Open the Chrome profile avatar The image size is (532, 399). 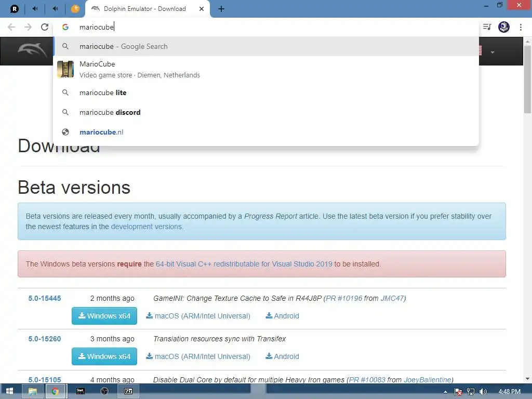point(504,27)
